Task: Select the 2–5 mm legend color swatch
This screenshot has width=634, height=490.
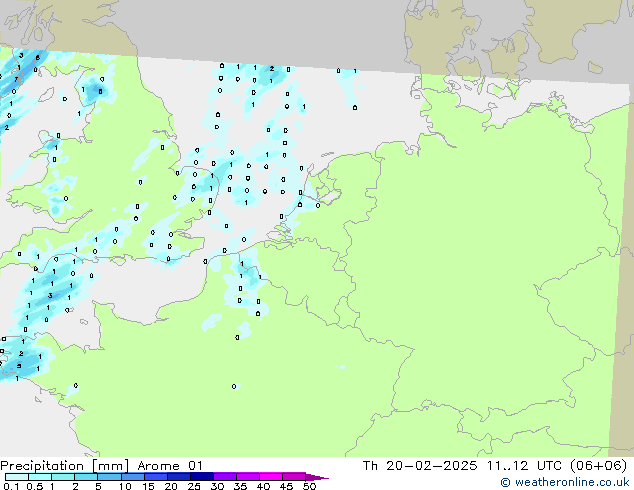Action: click(x=86, y=477)
